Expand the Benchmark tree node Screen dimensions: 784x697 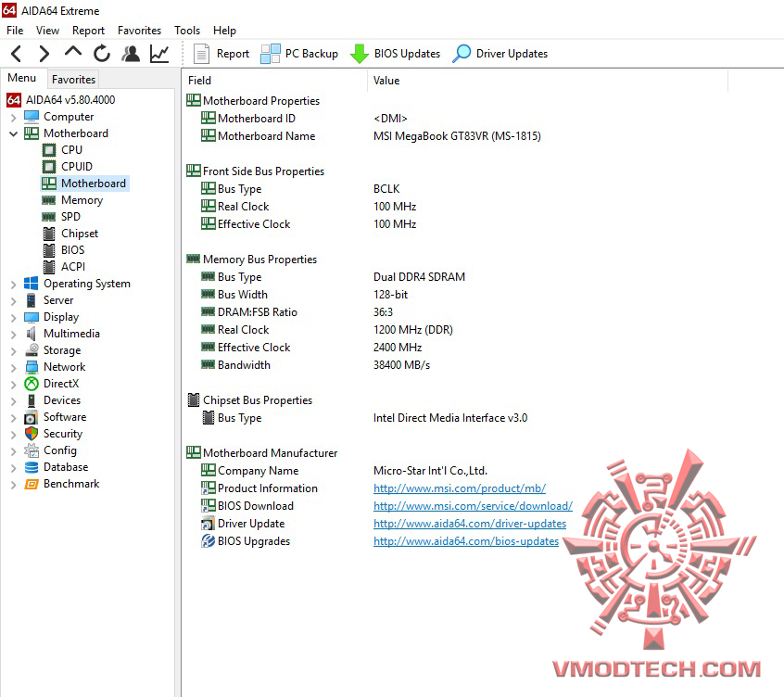(x=14, y=485)
